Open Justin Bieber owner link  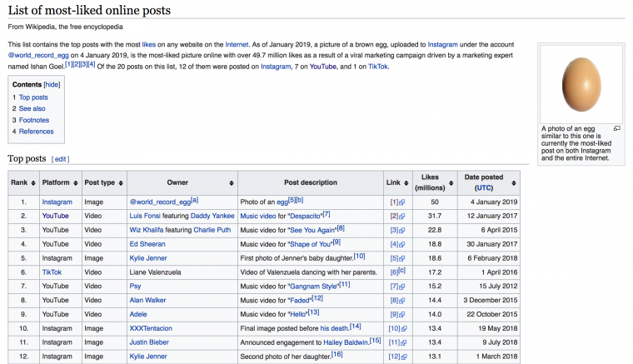pos(149,342)
